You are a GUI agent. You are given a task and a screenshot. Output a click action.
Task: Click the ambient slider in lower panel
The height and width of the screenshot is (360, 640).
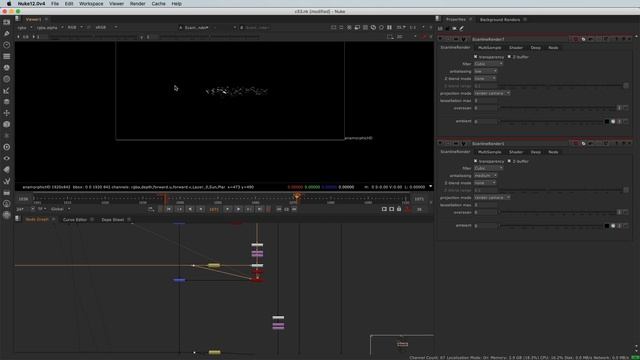click(x=552, y=226)
